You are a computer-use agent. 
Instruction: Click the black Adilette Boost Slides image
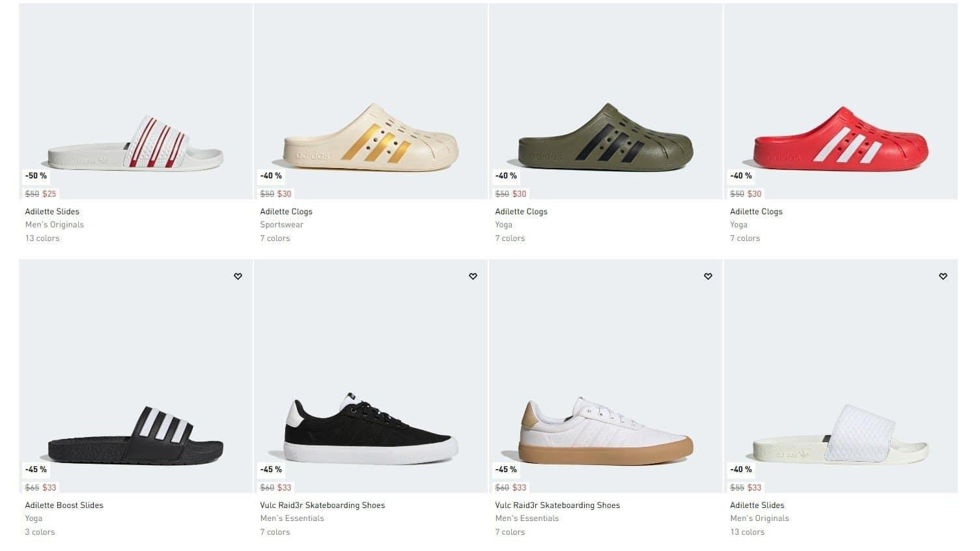click(135, 436)
